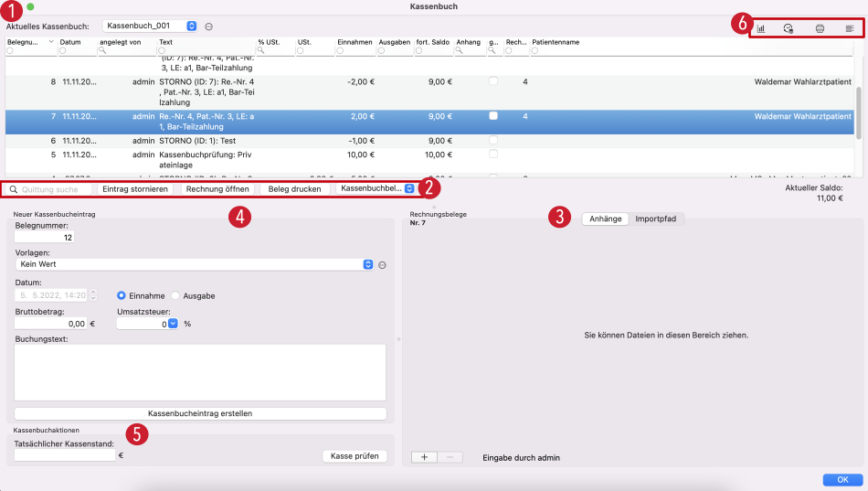
Task: Click the clock history icon in toolbar
Action: point(788,28)
